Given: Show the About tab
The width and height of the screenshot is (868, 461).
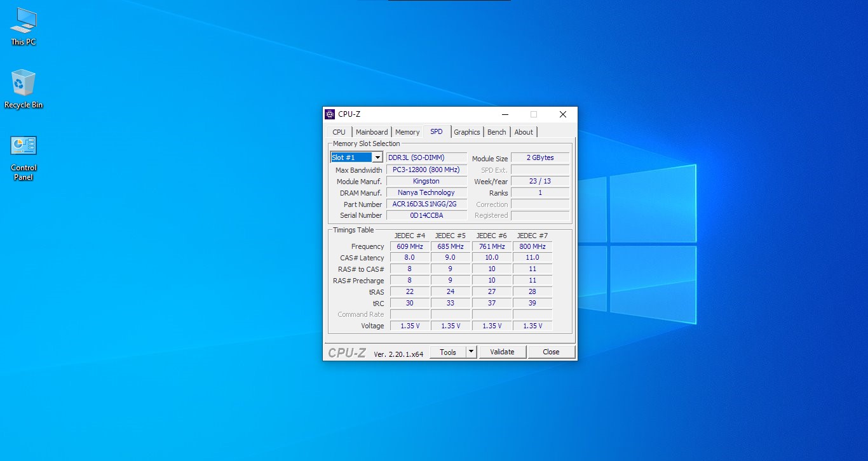Looking at the screenshot, I should 524,132.
